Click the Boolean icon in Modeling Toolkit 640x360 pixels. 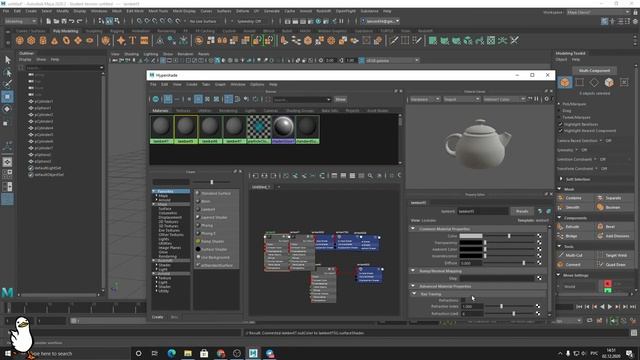coord(600,207)
